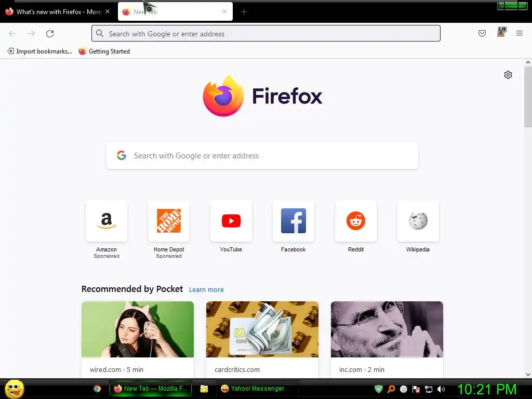The height and width of the screenshot is (399, 532).
Task: Open a new tab with plus button
Action: 244,12
